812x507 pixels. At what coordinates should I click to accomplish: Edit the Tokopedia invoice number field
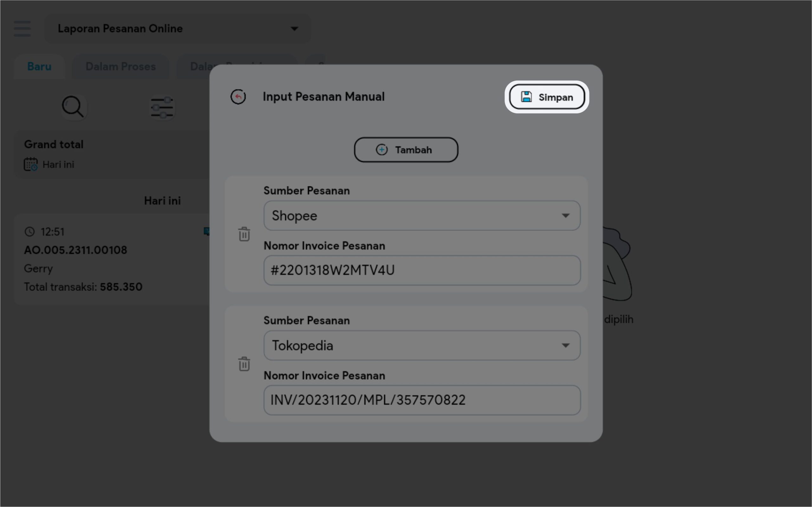click(422, 400)
